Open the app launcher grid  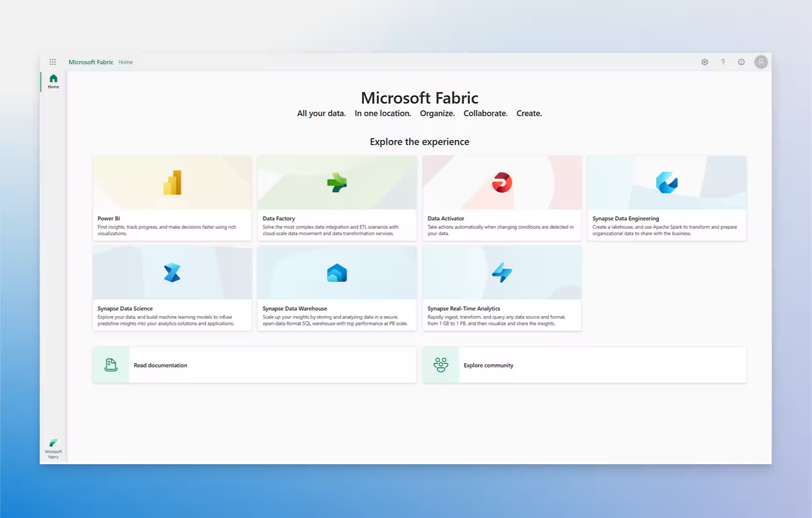coord(53,61)
